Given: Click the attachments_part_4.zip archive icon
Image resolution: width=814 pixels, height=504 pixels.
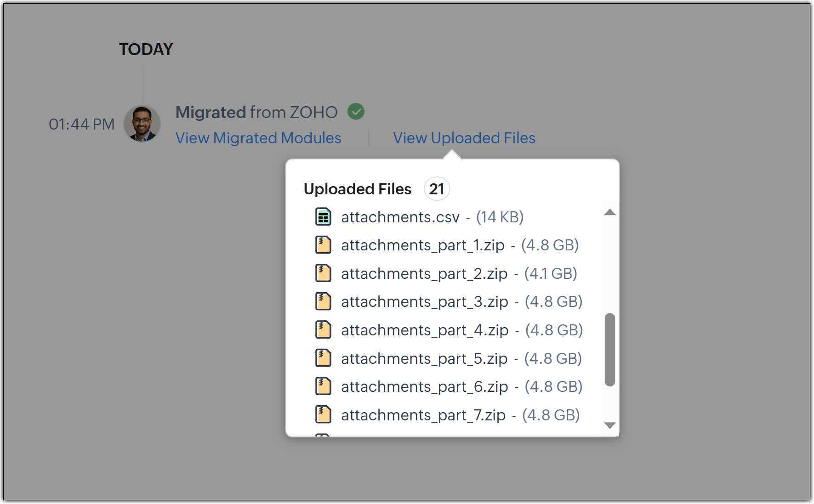Looking at the screenshot, I should tap(323, 330).
